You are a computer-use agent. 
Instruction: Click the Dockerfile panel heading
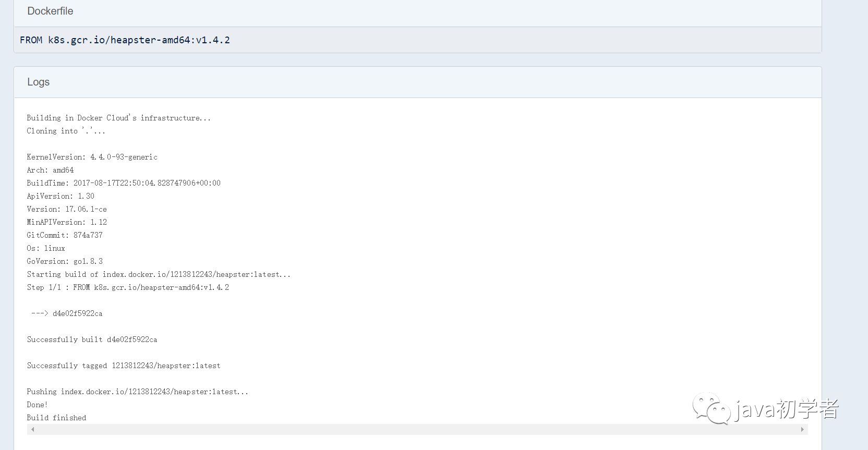point(50,11)
